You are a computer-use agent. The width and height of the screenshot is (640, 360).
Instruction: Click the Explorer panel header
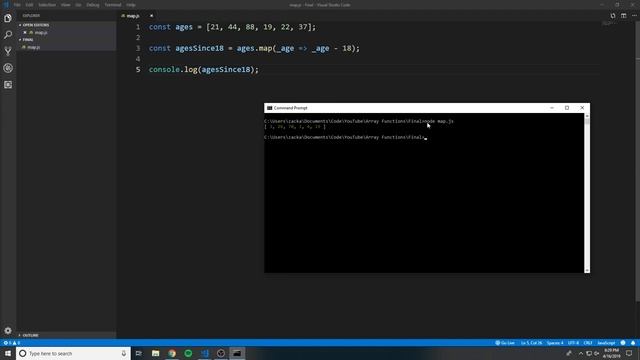point(31,16)
